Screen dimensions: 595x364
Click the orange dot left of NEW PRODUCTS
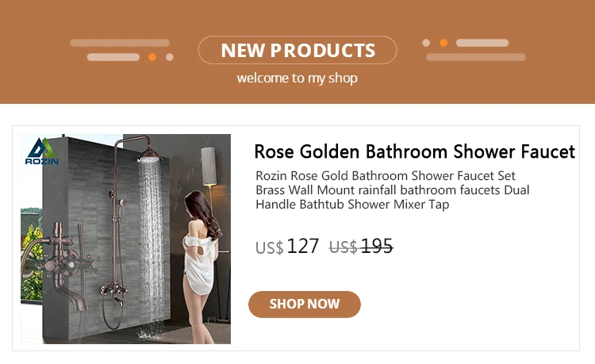point(152,57)
